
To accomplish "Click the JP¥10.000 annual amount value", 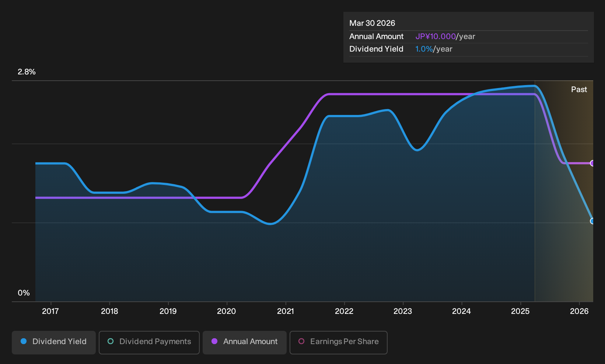I will tap(436, 36).
